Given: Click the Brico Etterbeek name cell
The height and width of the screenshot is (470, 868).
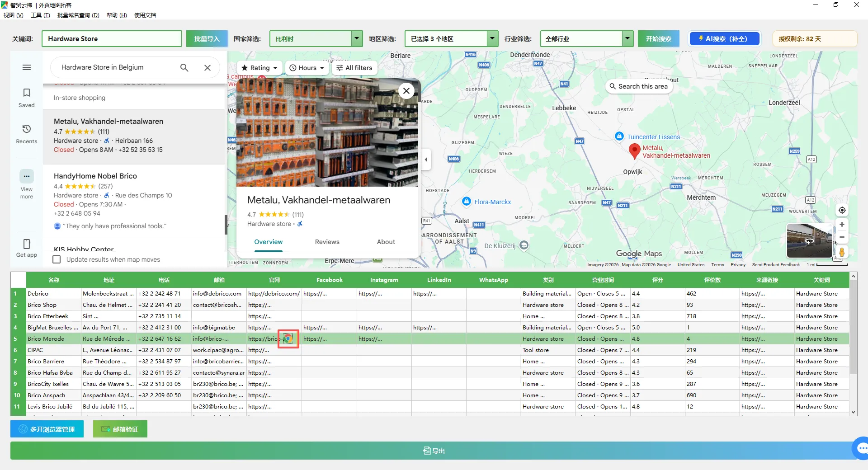Looking at the screenshot, I should pyautogui.click(x=54, y=316).
